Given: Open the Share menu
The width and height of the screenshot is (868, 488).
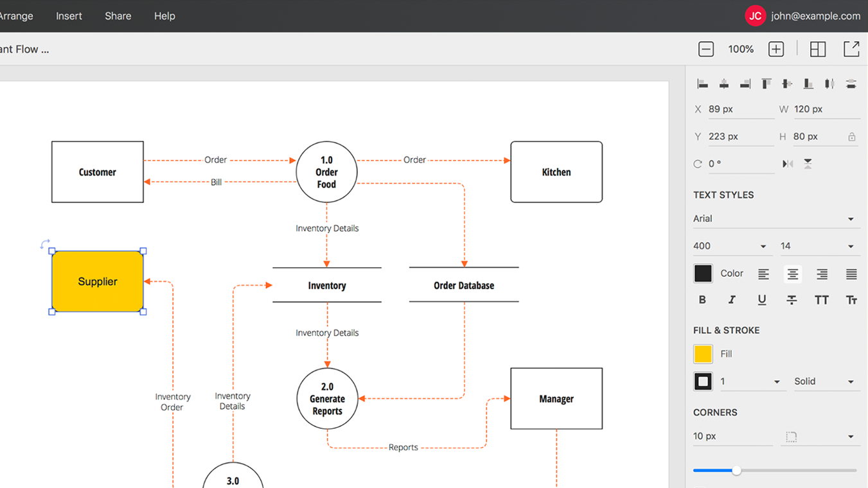Looking at the screenshot, I should [x=118, y=15].
